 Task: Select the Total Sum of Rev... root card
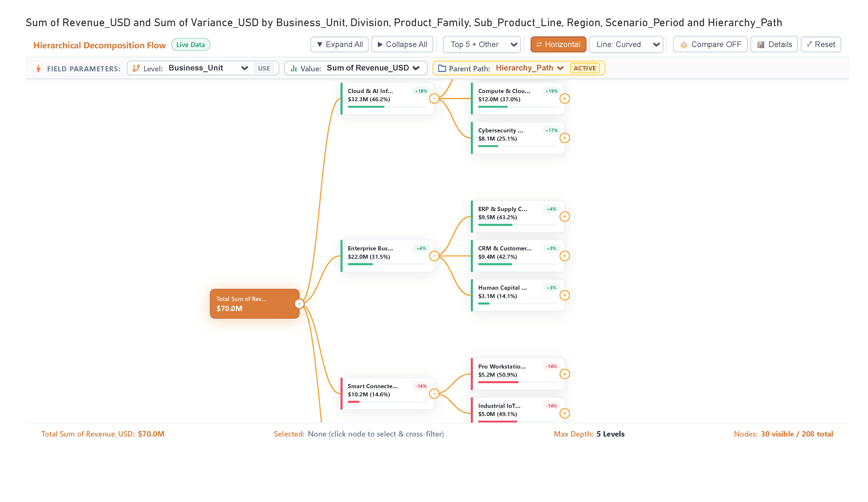tap(255, 304)
